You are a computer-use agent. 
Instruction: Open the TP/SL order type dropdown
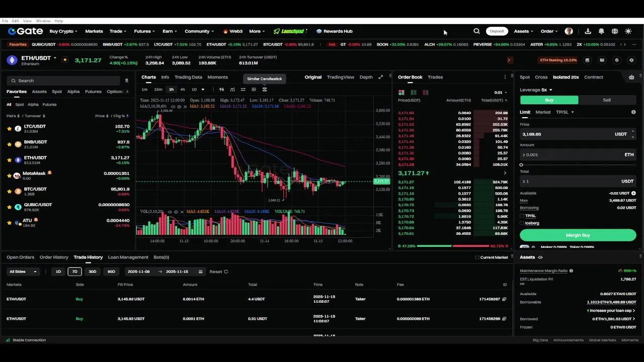(565, 112)
